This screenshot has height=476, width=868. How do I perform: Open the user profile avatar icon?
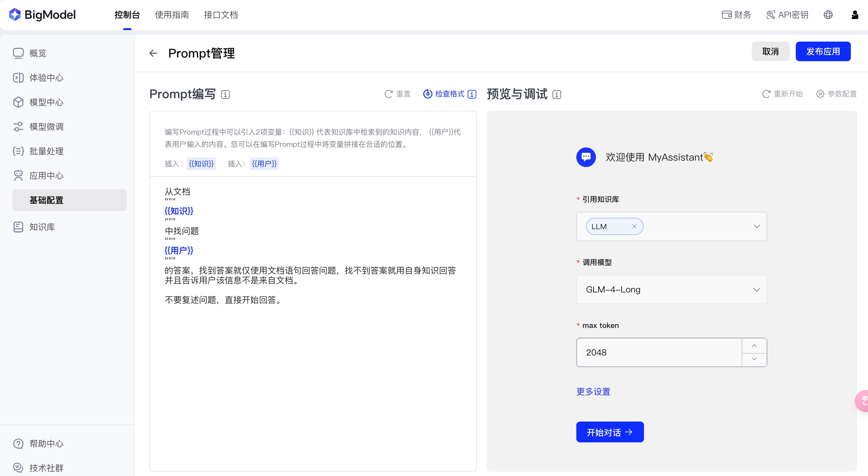[855, 15]
